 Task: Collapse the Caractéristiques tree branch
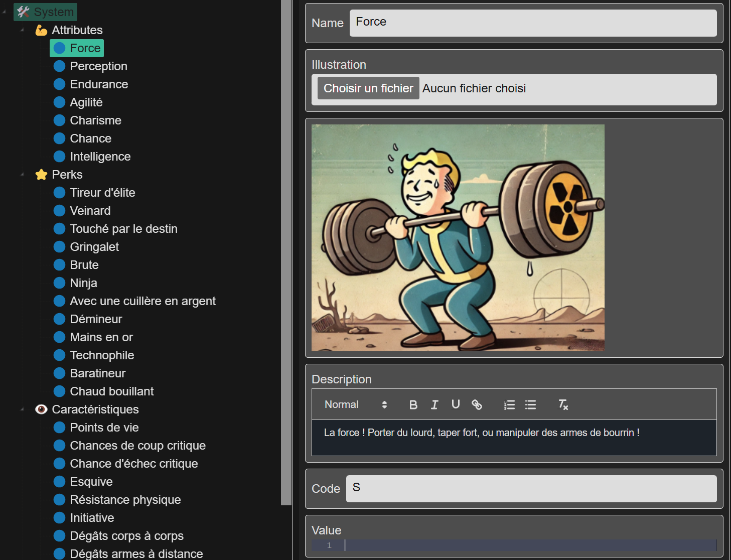point(22,409)
